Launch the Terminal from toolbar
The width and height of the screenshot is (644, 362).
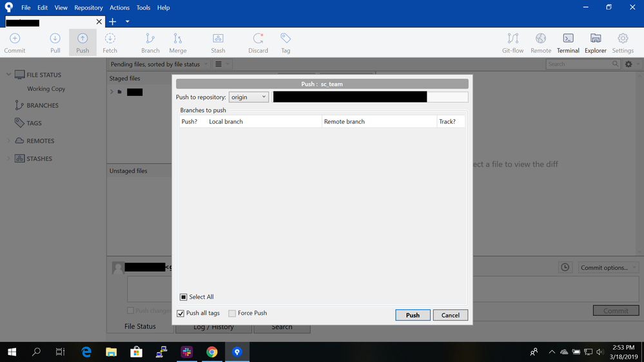coord(568,43)
